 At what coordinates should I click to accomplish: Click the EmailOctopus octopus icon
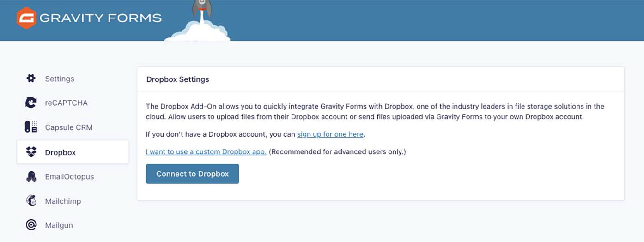click(x=31, y=176)
